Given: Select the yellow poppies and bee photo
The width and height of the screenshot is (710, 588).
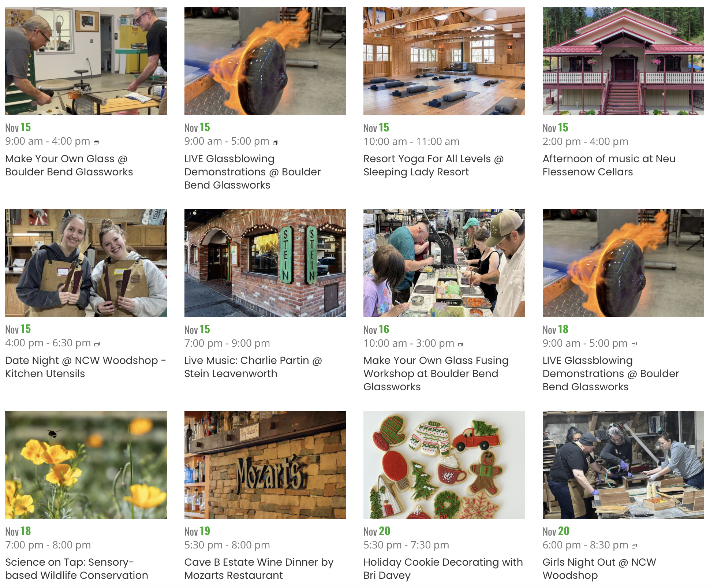Looking at the screenshot, I should click(x=86, y=465).
